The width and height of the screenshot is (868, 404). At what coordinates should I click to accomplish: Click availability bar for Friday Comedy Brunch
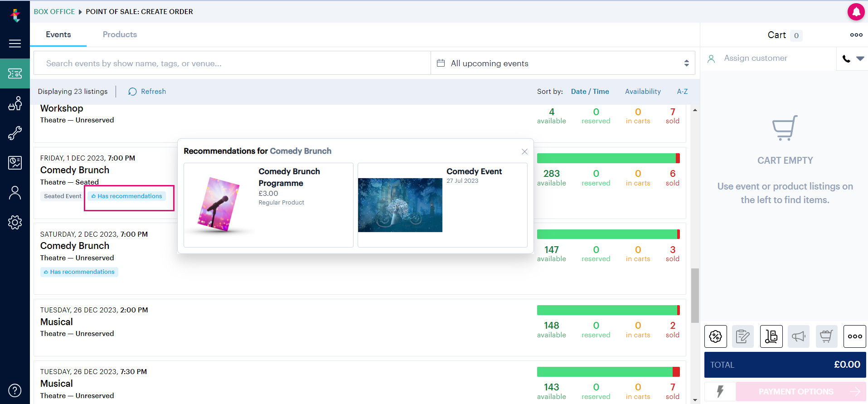[x=608, y=158]
